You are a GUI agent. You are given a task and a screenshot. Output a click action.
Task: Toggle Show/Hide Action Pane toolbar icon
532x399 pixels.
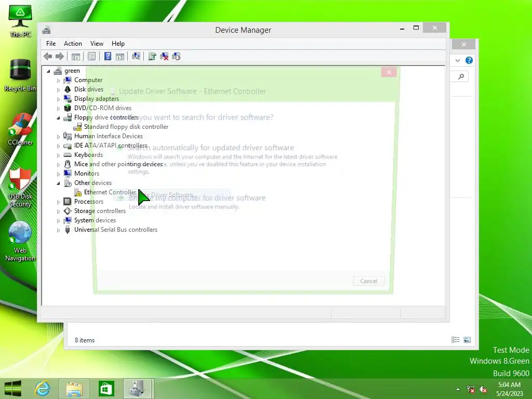point(120,56)
